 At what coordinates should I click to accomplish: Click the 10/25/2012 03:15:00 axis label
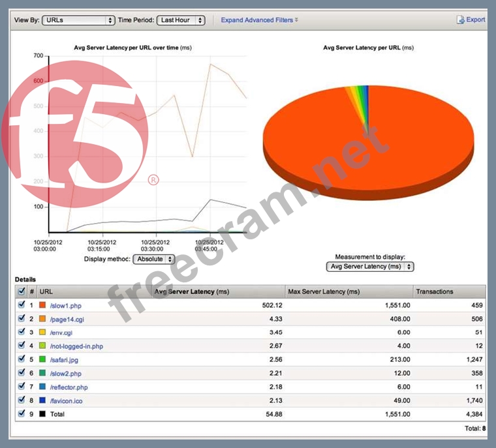[x=101, y=246]
